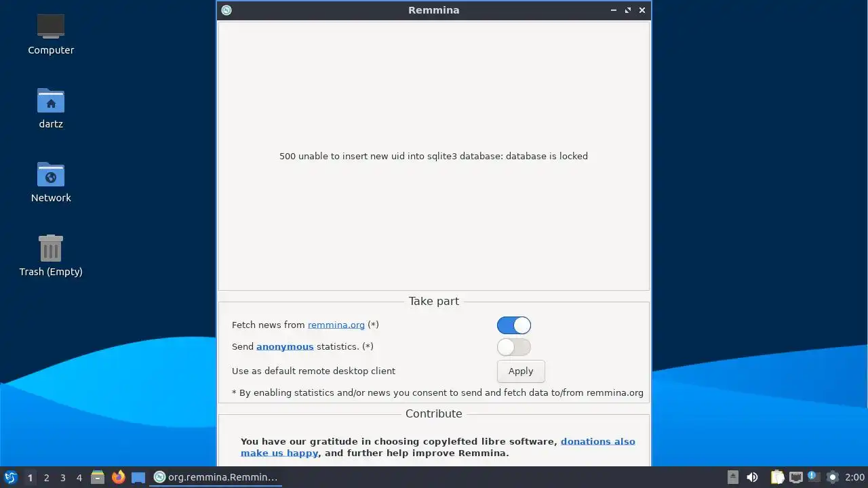Viewport: 868px width, 488px height.
Task: Switch to workspace 2
Action: 46,478
